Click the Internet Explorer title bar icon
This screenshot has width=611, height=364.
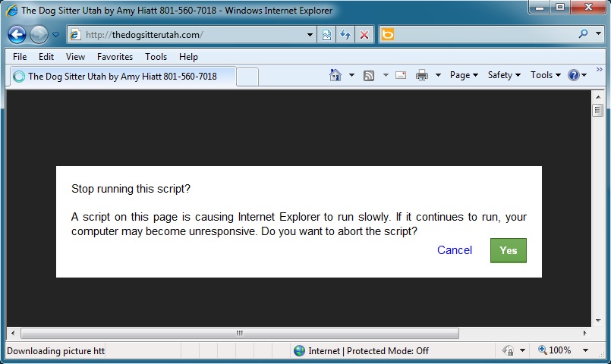[12, 10]
